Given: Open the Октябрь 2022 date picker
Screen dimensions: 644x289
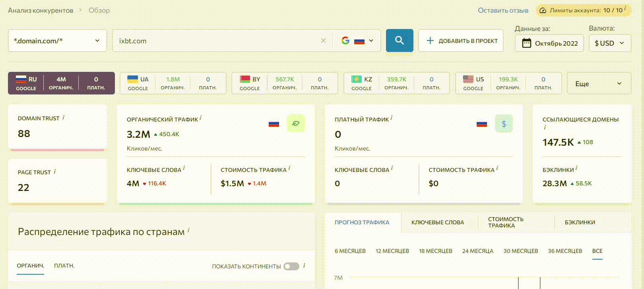Looking at the screenshot, I should click(x=549, y=43).
